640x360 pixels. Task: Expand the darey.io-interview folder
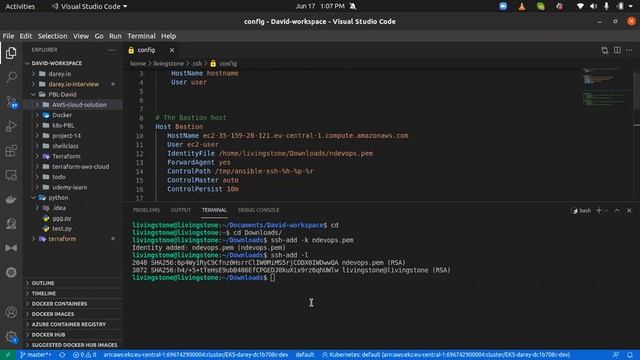[x=73, y=84]
